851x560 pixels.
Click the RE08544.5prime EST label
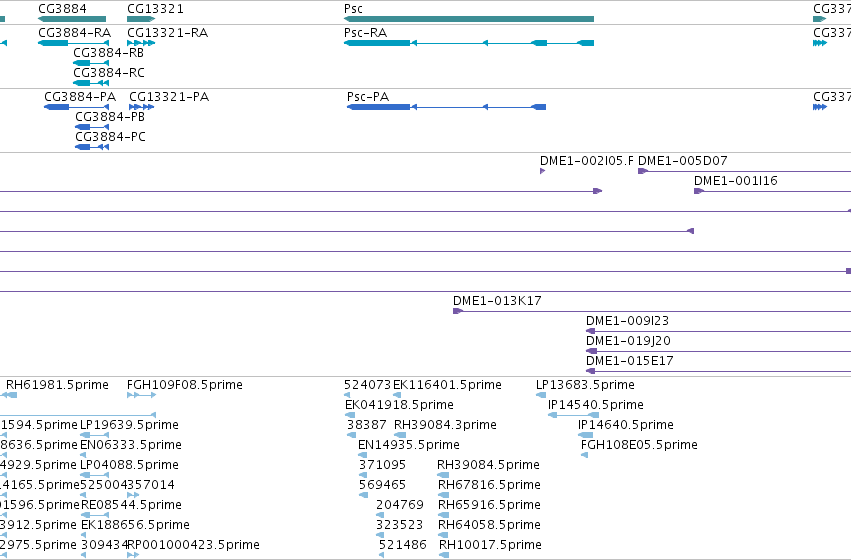(131, 505)
